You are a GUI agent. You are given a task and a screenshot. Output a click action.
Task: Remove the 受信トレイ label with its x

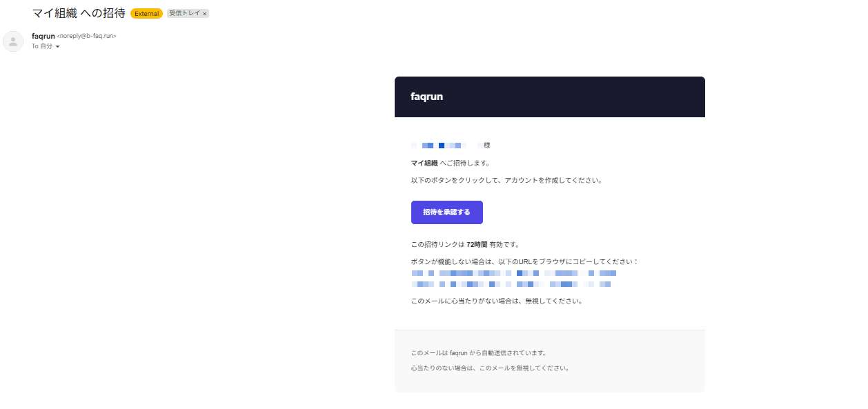[x=204, y=14]
